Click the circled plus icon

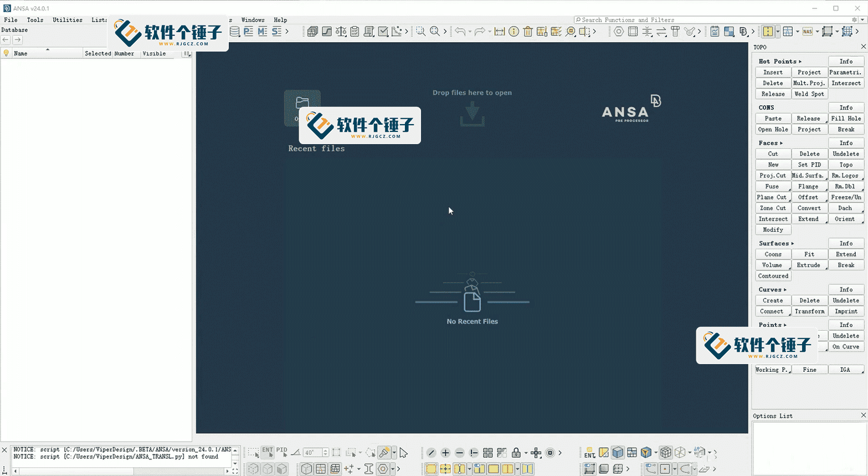(445, 453)
